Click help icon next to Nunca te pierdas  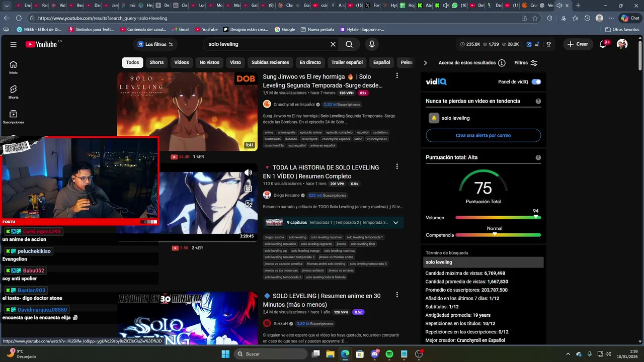coord(538,101)
